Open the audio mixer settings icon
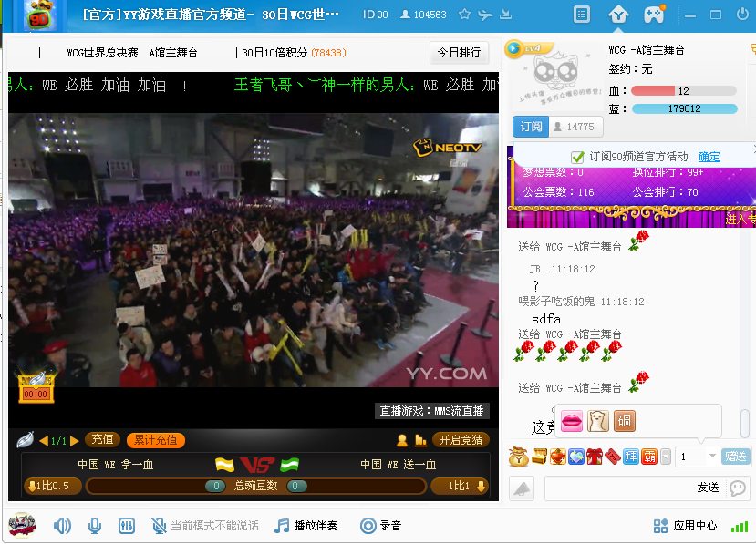The image size is (756, 544). click(128, 526)
